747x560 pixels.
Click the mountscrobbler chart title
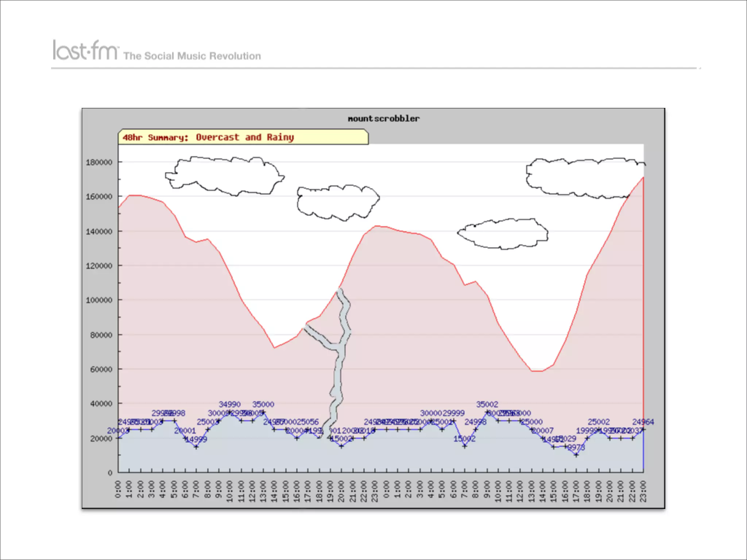click(x=383, y=118)
